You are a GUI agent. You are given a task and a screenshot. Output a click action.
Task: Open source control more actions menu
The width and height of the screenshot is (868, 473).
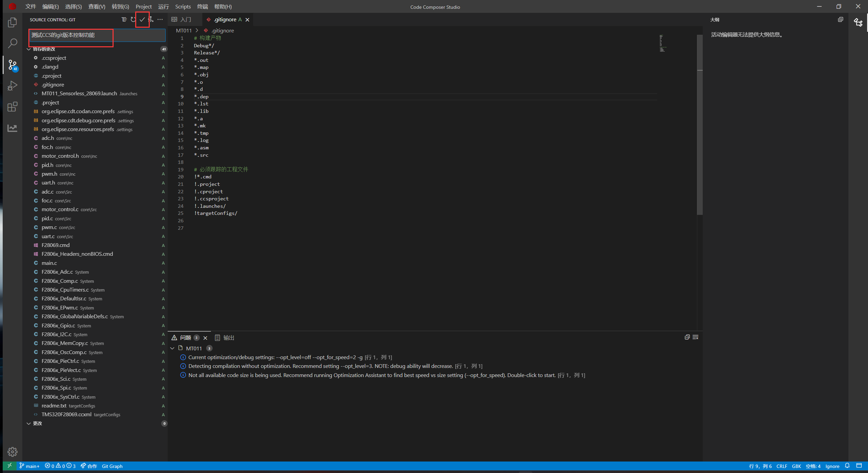(160, 20)
